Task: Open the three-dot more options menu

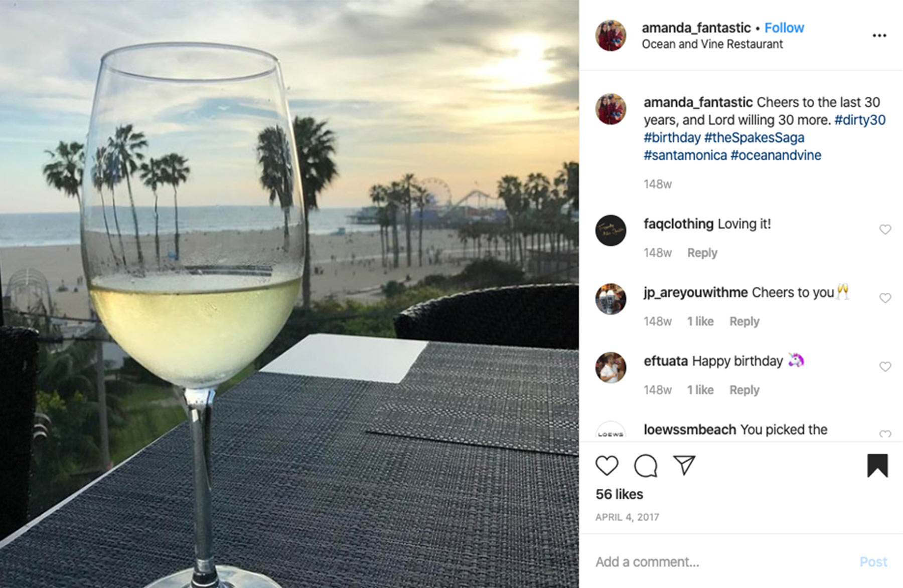Action: pyautogui.click(x=879, y=36)
